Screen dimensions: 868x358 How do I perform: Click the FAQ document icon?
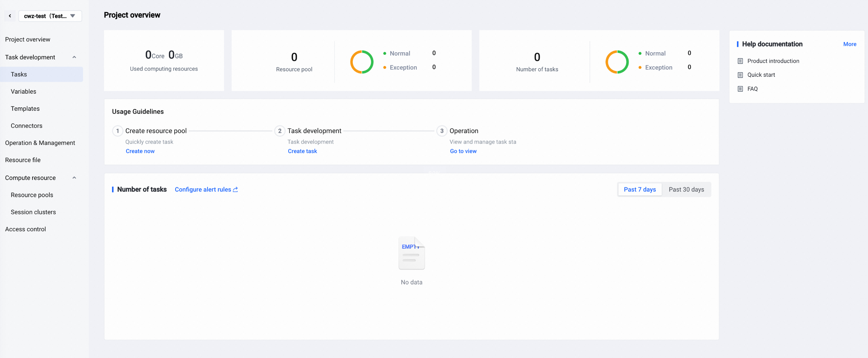[x=740, y=89]
